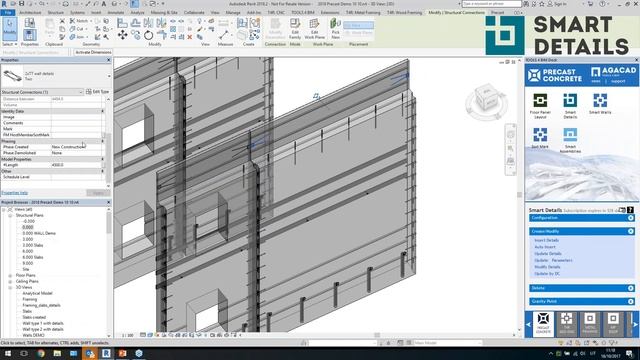Expand the Ceiling Plans tree node
The image size is (640, 360).
click(x=10, y=282)
